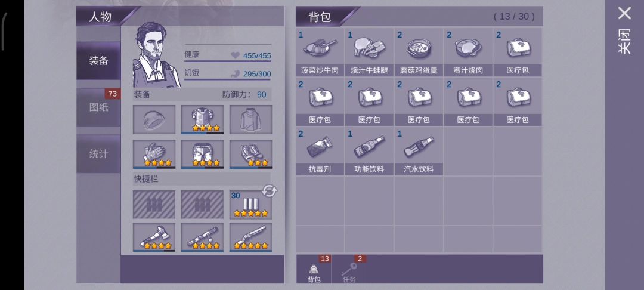644x290 pixels.
Task: Switch to the 图纸 blueprints tab
Action: click(98, 107)
